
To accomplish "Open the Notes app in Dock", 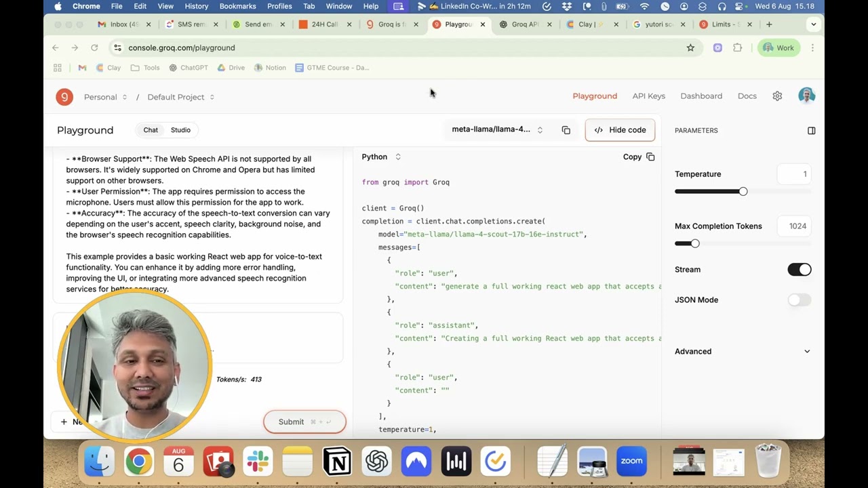I will coord(297,462).
